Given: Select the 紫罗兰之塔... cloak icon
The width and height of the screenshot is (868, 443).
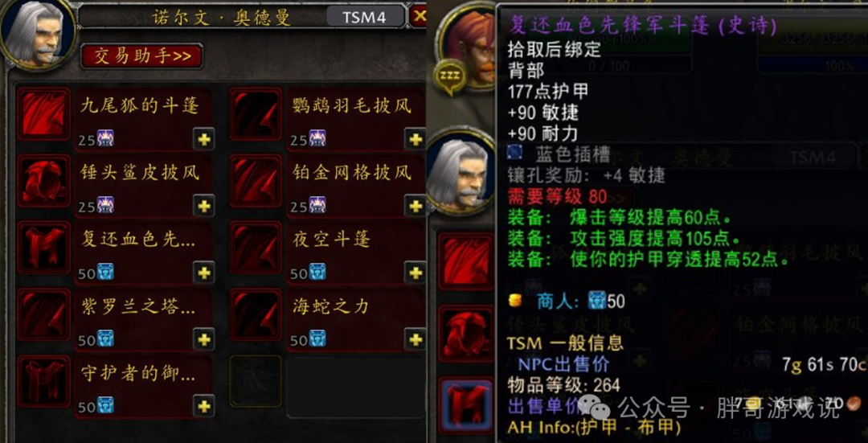Looking at the screenshot, I should [x=43, y=315].
